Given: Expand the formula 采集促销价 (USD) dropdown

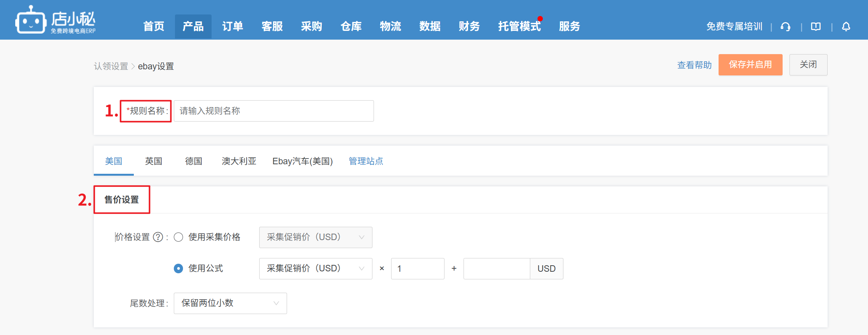Looking at the screenshot, I should [x=315, y=269].
